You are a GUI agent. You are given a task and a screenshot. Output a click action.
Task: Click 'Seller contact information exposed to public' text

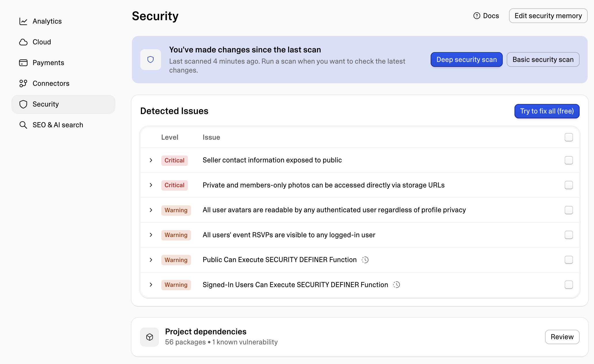272,160
